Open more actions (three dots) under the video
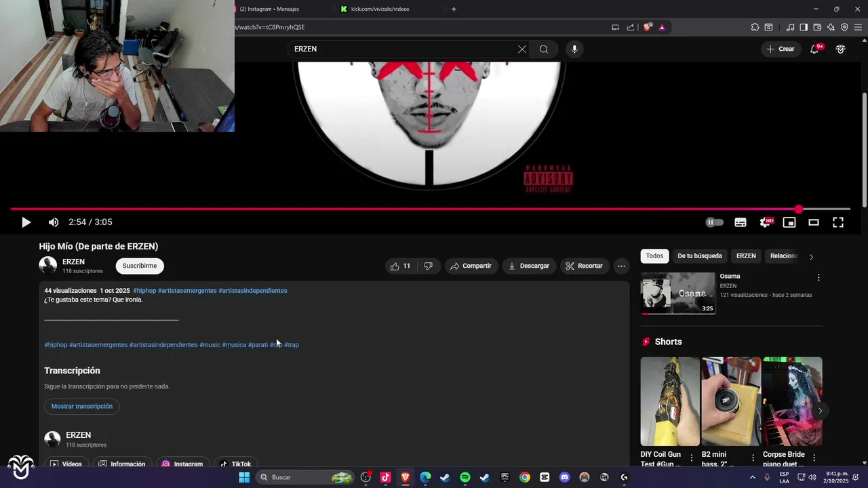Image resolution: width=868 pixels, height=488 pixels. [x=621, y=266]
